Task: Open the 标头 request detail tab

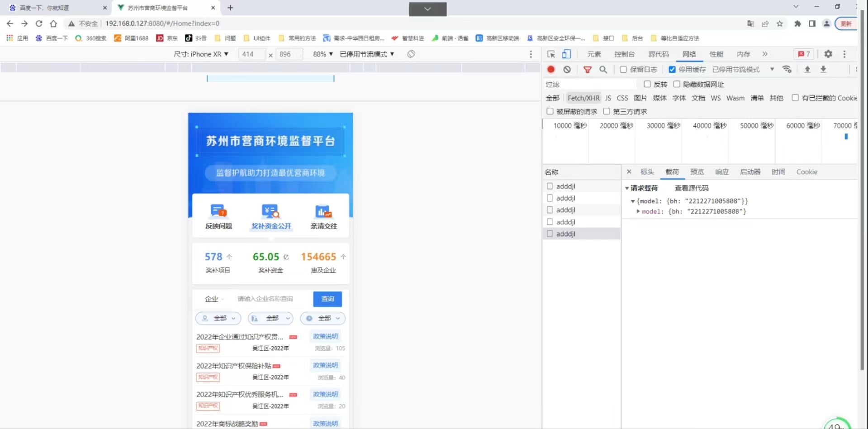Action: pos(647,172)
